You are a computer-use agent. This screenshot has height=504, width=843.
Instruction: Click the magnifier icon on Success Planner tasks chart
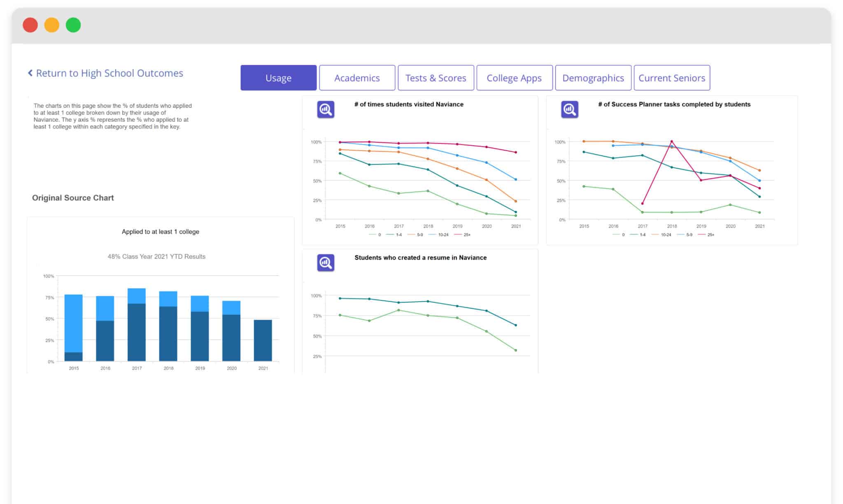coord(570,109)
